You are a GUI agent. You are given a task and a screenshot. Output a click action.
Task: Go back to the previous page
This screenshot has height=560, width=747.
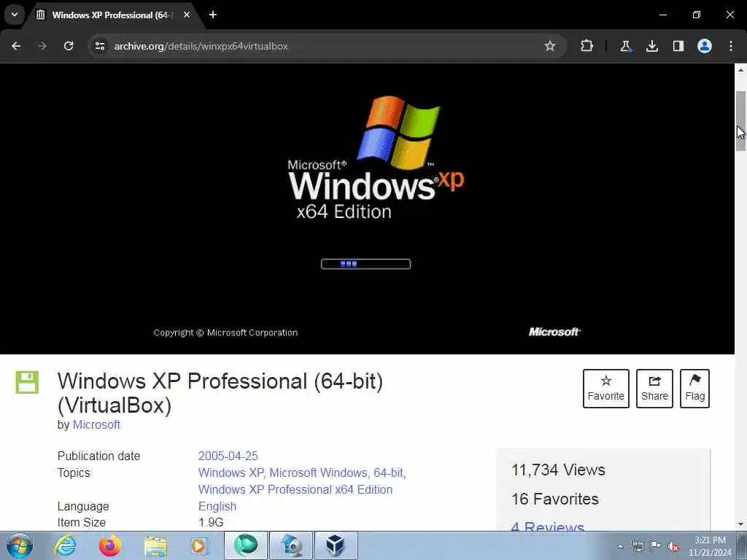point(16,46)
